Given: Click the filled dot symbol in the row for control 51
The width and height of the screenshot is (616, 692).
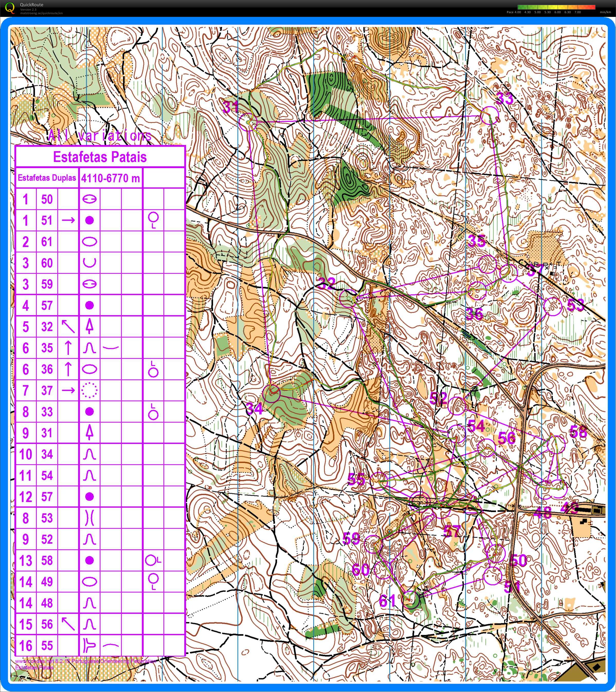Looking at the screenshot, I should pos(89,220).
